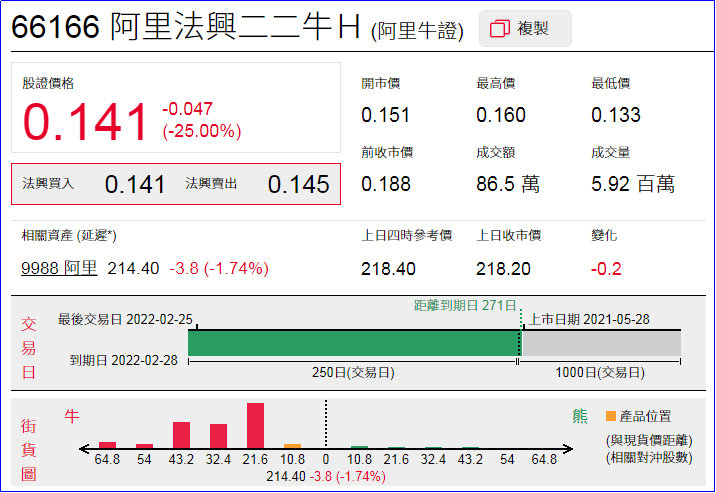Click the (阿里牛證) subtitle text

[417, 31]
